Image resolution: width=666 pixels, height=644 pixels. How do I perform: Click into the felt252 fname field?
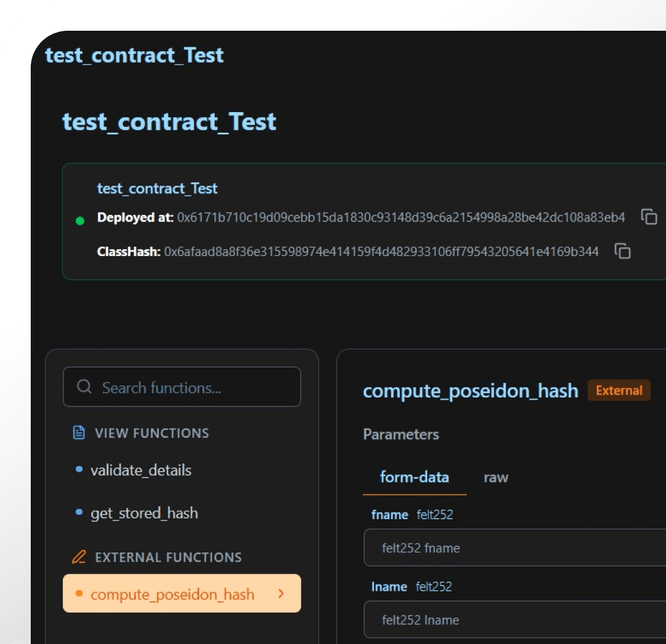tap(512, 548)
